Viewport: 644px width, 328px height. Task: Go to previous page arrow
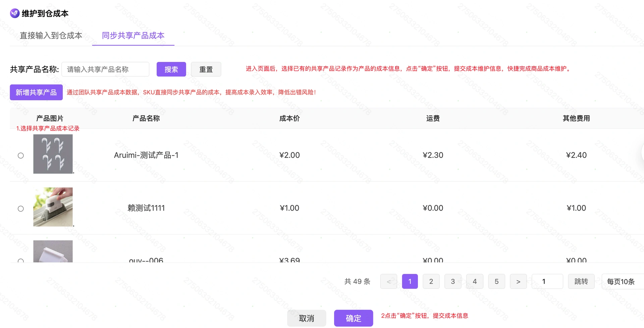[389, 281]
